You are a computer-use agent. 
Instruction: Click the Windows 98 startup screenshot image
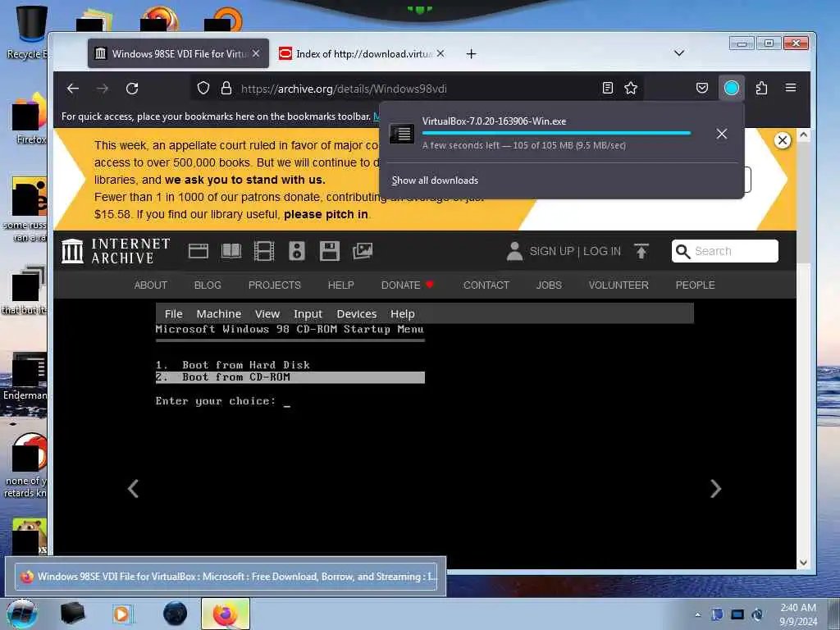coord(424,435)
